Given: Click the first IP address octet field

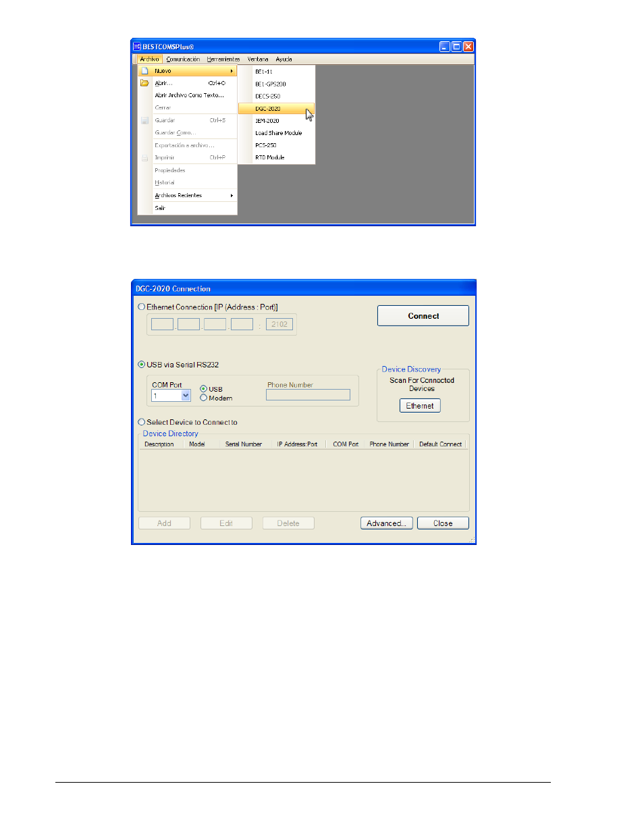Looking at the screenshot, I should point(162,324).
